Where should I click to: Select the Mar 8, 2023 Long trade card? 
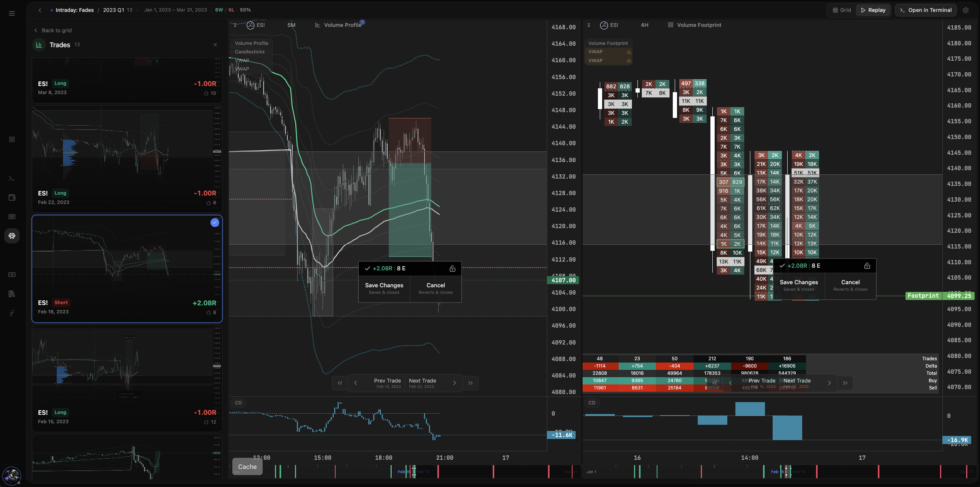pyautogui.click(x=127, y=80)
